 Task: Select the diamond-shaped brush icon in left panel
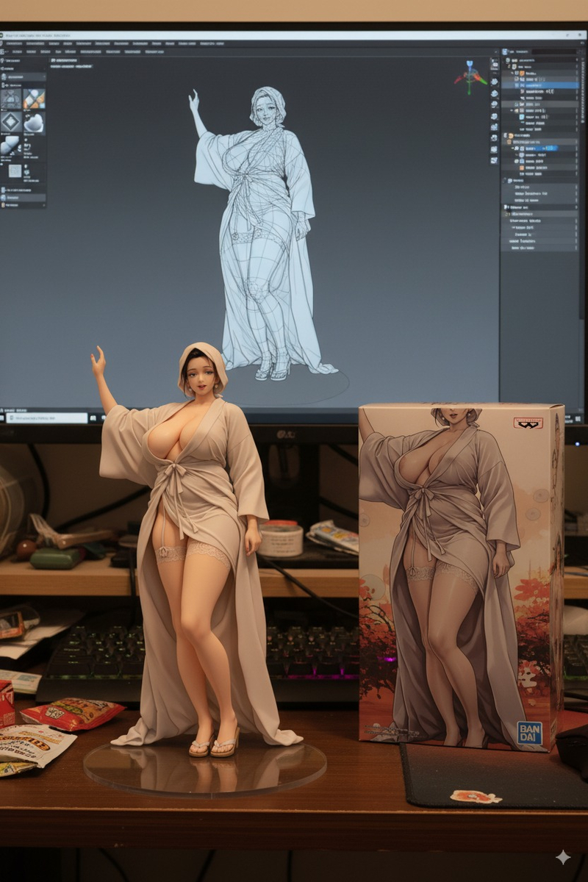tap(11, 122)
